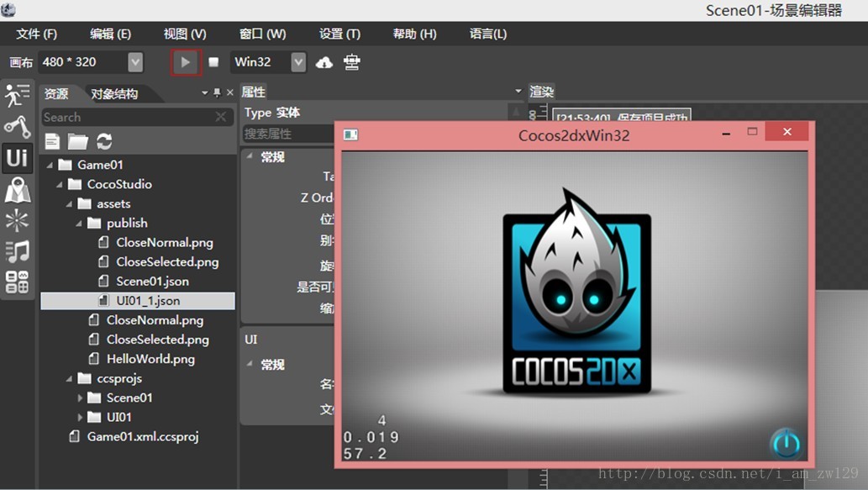
Task: Select publish CloseSelected.png file
Action: pyautogui.click(x=166, y=262)
